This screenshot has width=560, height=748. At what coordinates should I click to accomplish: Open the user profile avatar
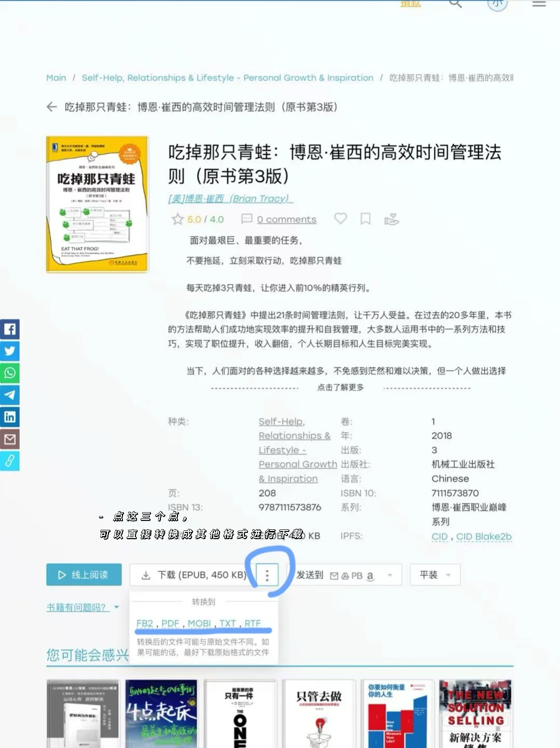point(497,4)
